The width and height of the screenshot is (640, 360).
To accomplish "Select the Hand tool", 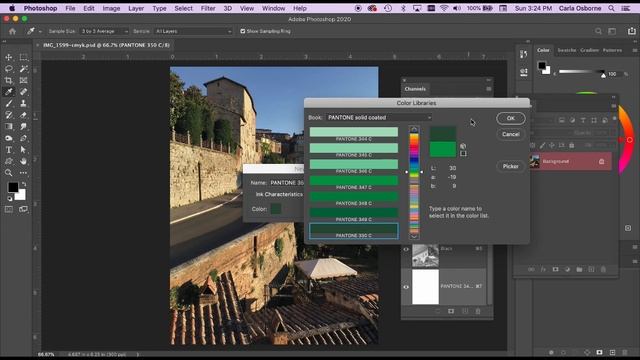I will click(x=23, y=161).
